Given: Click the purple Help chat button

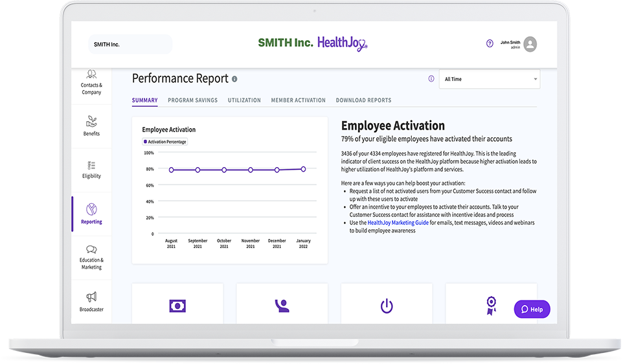Looking at the screenshot, I should [x=532, y=309].
